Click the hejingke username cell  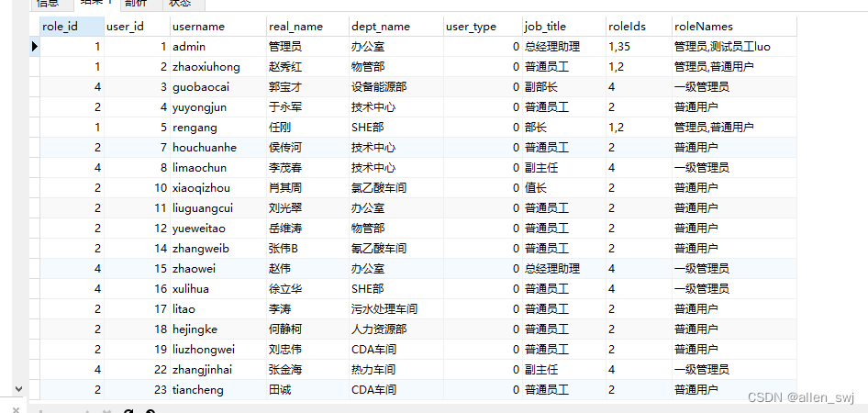pyautogui.click(x=218, y=329)
